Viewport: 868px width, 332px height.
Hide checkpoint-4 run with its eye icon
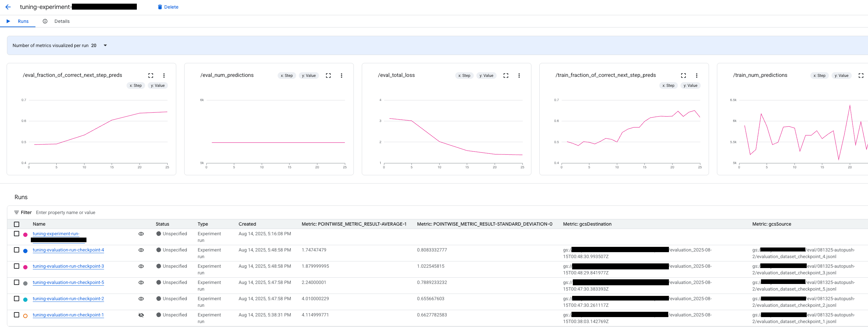pyautogui.click(x=141, y=250)
